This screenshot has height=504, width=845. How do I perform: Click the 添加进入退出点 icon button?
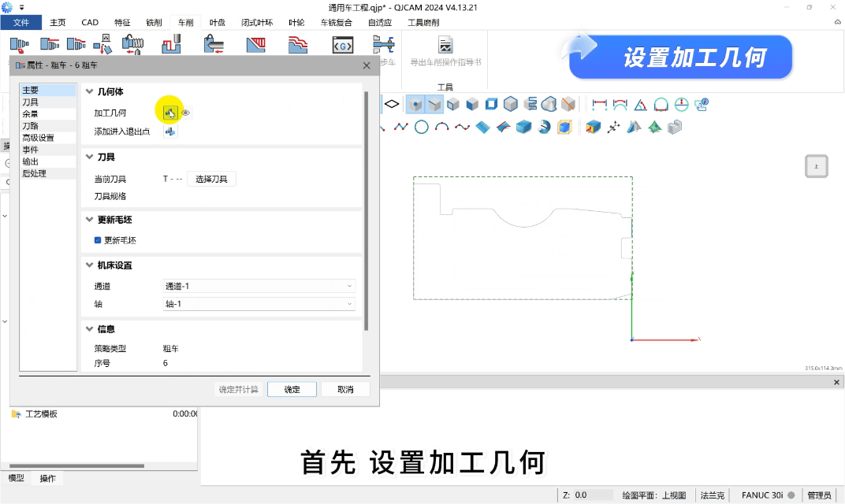170,132
